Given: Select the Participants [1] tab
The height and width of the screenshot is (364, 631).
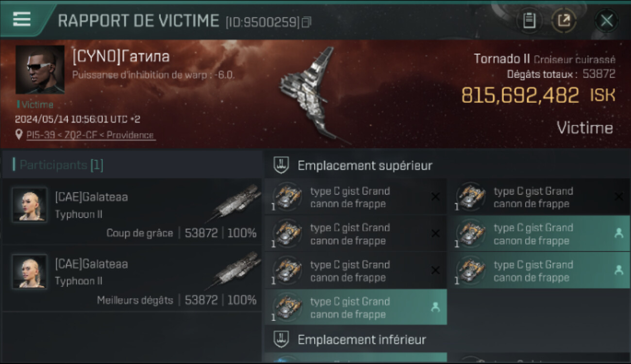Looking at the screenshot, I should pyautogui.click(x=61, y=165).
